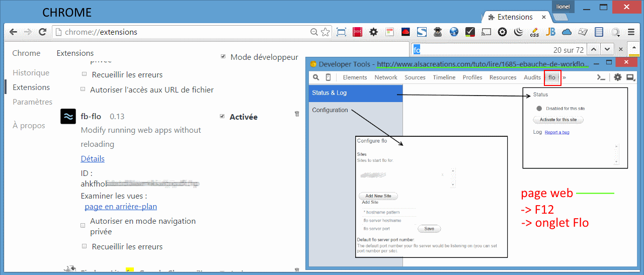Open the red hat extension icon
Viewport: 644px width, 275px height.
pos(406,32)
